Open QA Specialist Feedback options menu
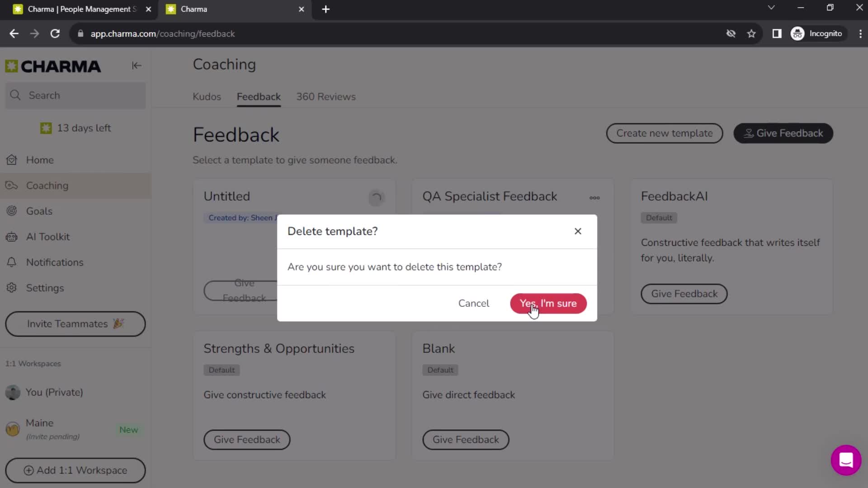Image resolution: width=868 pixels, height=488 pixels. click(594, 197)
